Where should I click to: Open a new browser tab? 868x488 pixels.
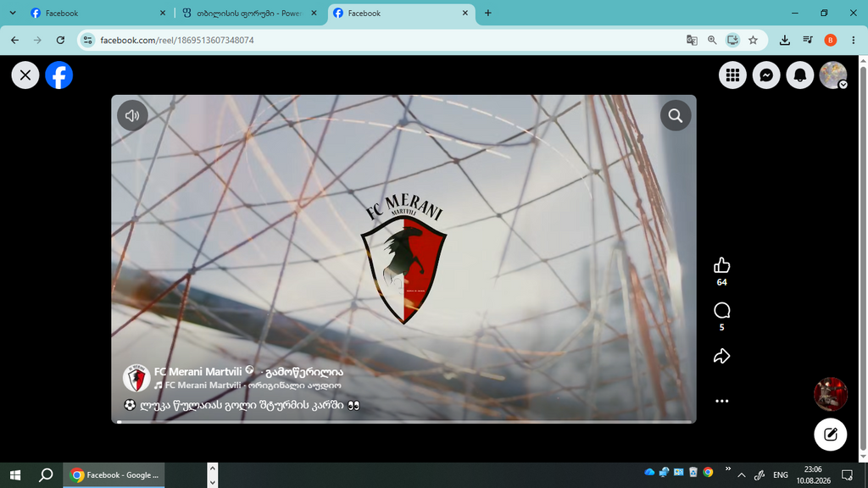coord(487,13)
